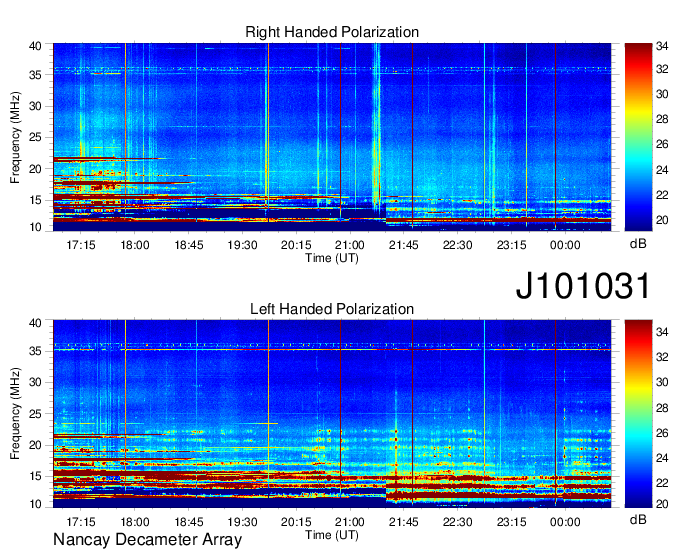680x552 pixels.
Task: Click the right-handed polarization spectrogram image
Action: pos(332,137)
